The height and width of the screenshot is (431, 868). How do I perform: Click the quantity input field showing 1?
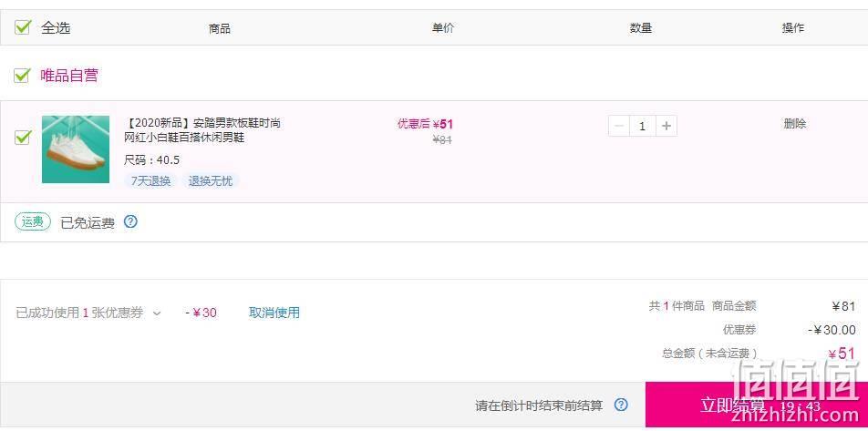coord(642,126)
